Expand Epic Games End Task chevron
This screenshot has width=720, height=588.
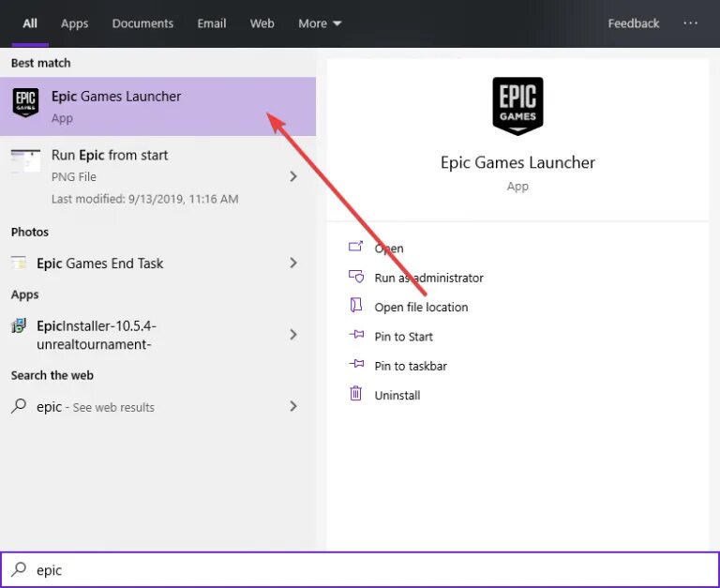pos(293,263)
